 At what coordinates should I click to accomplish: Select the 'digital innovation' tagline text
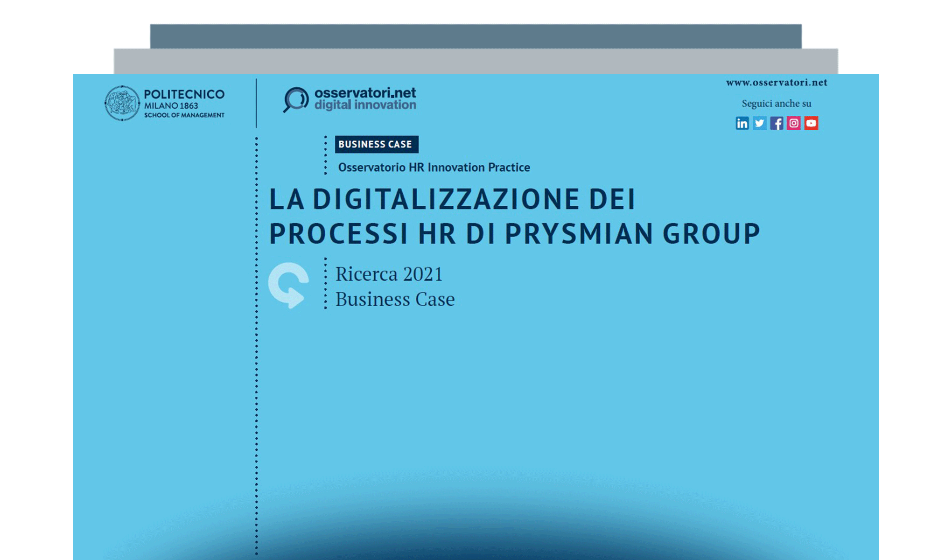(x=365, y=105)
